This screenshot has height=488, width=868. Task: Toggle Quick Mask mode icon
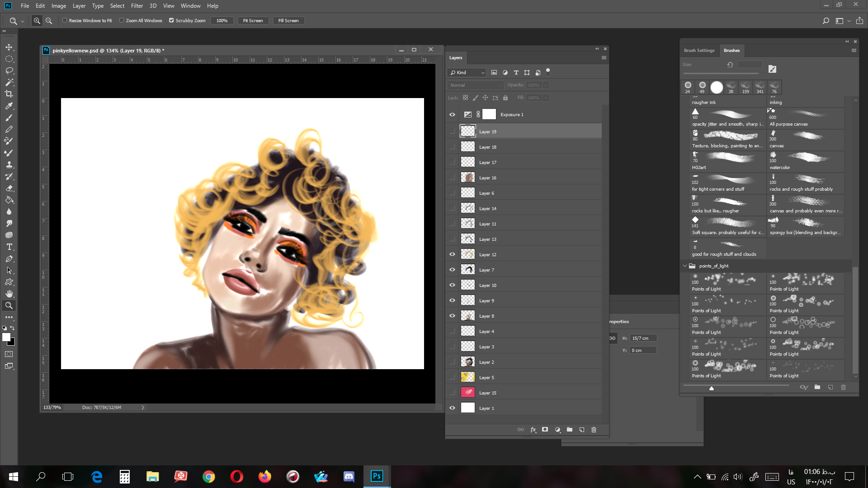[x=9, y=354]
